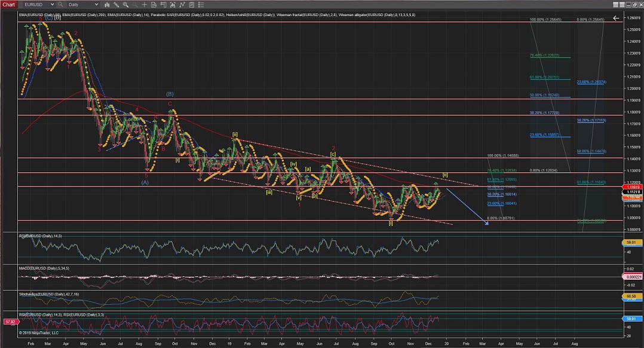Click the Stochastics 60.58 value marker
The image size is (644, 348).
pyautogui.click(x=632, y=297)
